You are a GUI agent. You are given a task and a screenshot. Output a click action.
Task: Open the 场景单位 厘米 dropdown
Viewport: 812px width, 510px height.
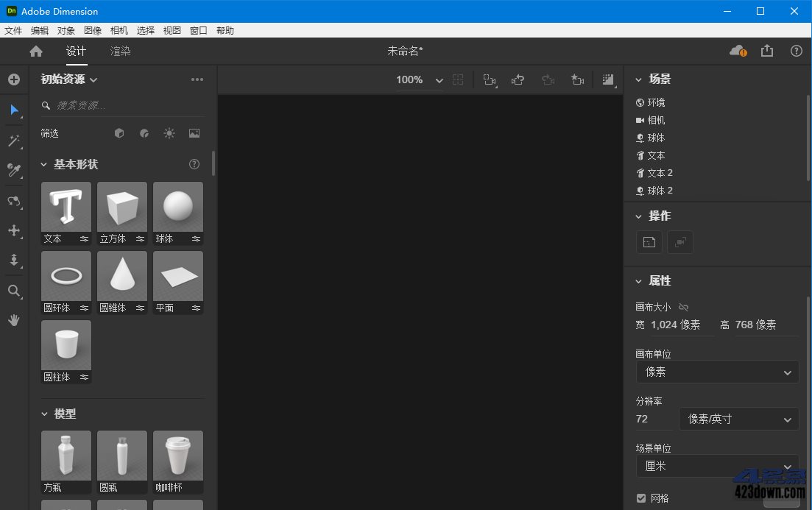click(x=716, y=466)
